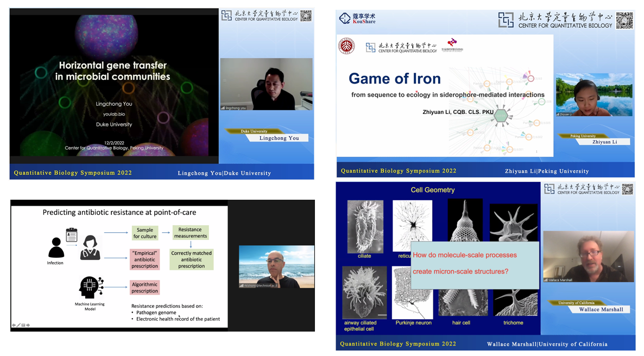Select the pen annotation tool in slide controls
This screenshot has width=644, height=356.
[x=18, y=325]
